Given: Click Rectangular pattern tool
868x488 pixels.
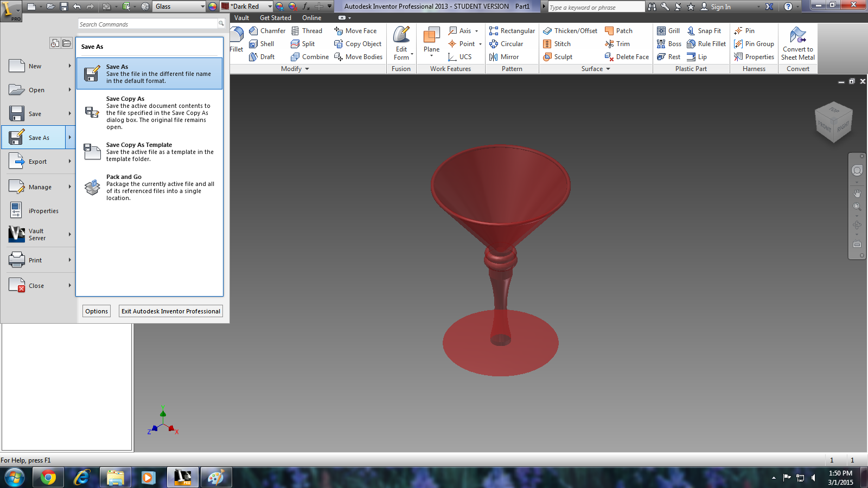Looking at the screenshot, I should coord(512,31).
